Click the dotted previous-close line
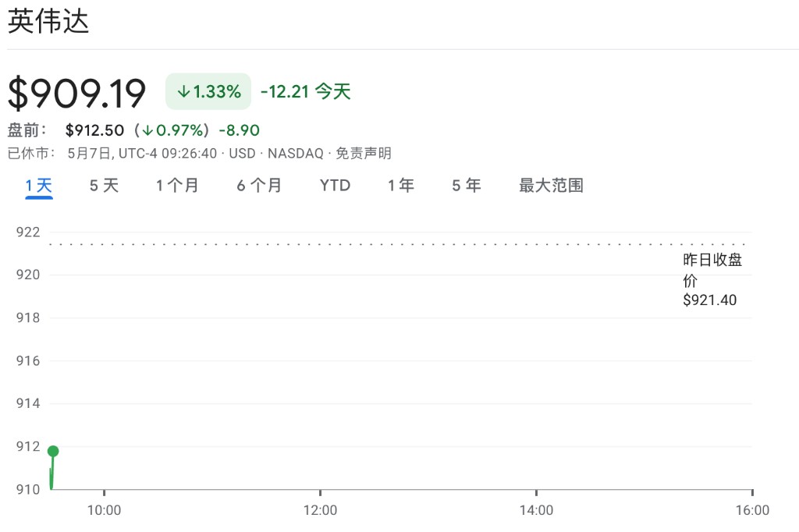Image resolution: width=799 pixels, height=532 pixels. click(x=390, y=244)
